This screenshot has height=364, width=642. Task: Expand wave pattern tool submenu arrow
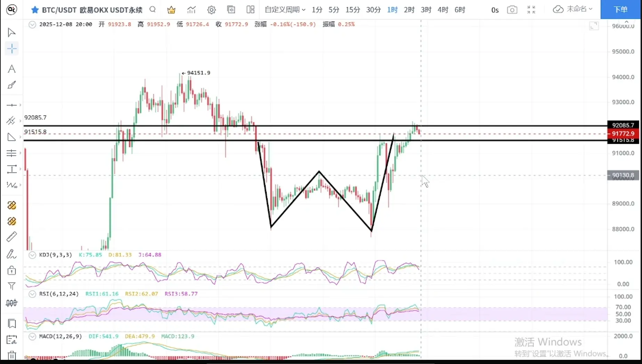(20, 185)
